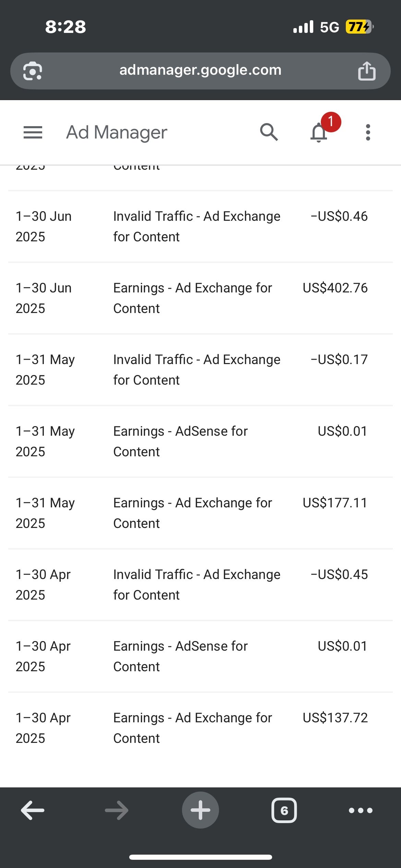This screenshot has height=868, width=401.
Task: Open the three-dot vertical overflow menu
Action: [x=368, y=132]
